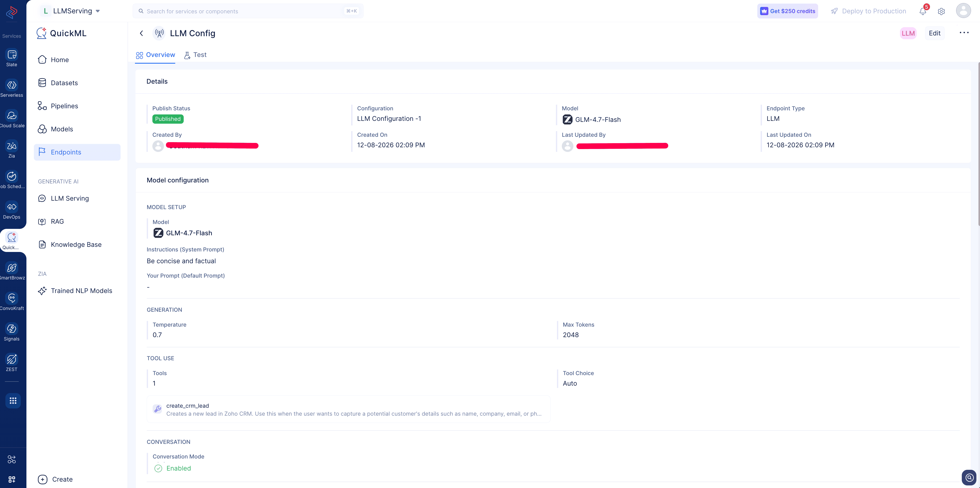Viewport: 980px width, 488px height.
Task: Click the Published status badge
Action: [168, 119]
